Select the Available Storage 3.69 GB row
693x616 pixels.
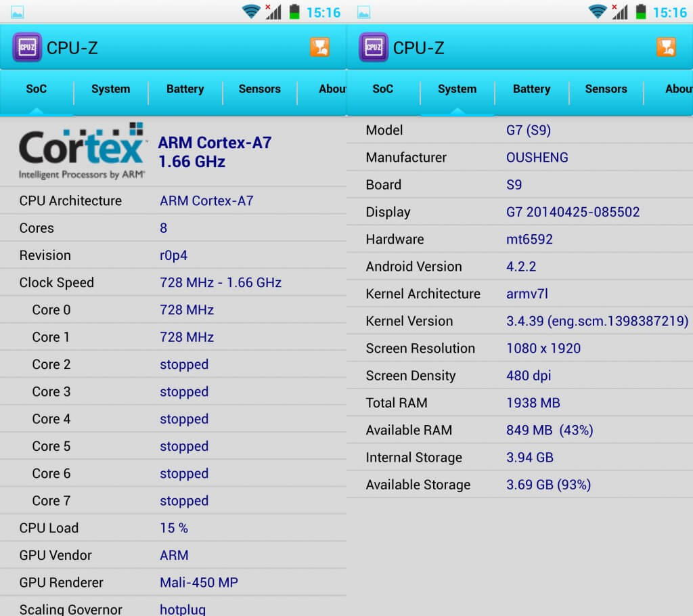[520, 485]
